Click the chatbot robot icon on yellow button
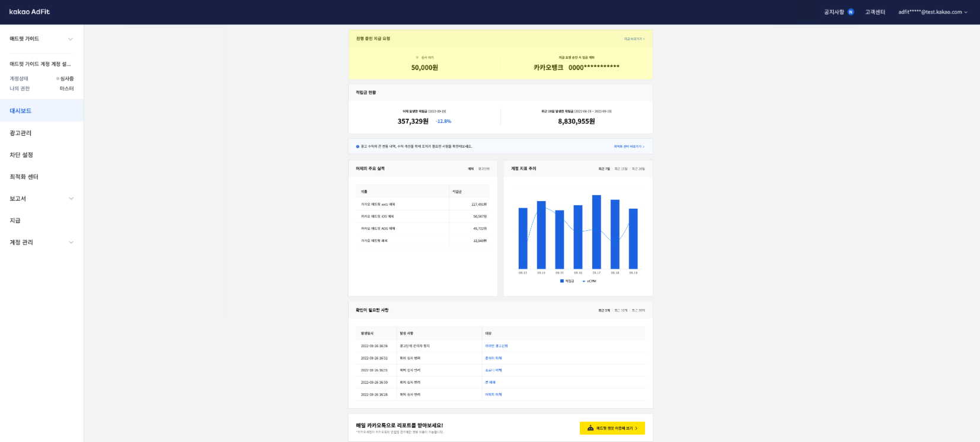Image resolution: width=980 pixels, height=442 pixels. point(590,428)
